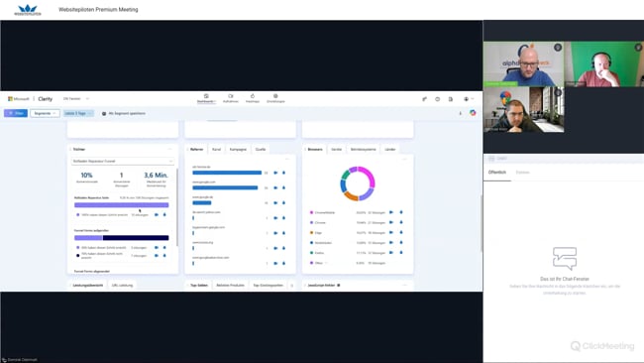Click the blue Filter button
Screen dimensions: 644x363
tap(16, 113)
